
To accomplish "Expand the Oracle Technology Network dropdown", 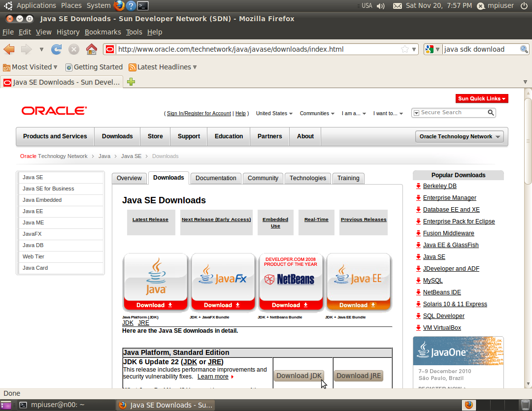I will tap(460, 136).
